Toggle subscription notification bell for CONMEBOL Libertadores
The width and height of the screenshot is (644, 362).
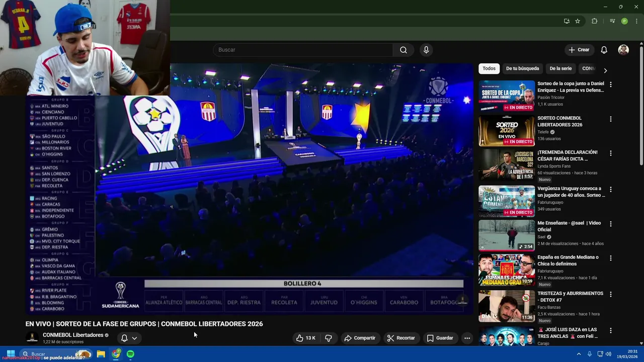coord(124,338)
